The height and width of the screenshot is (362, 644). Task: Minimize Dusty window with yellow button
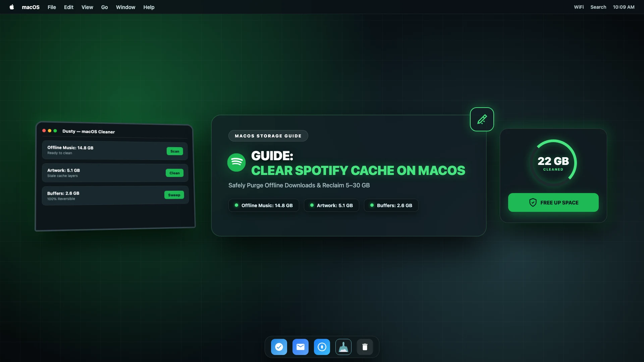pos(50,131)
